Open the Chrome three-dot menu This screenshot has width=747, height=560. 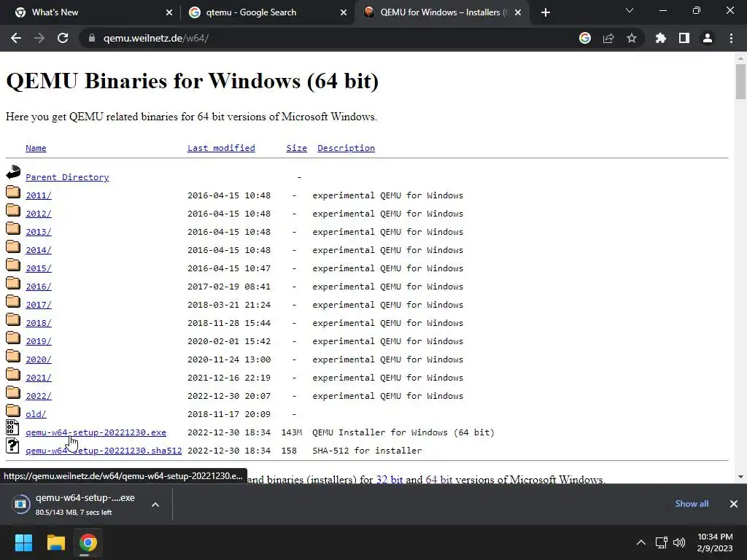pyautogui.click(x=731, y=38)
